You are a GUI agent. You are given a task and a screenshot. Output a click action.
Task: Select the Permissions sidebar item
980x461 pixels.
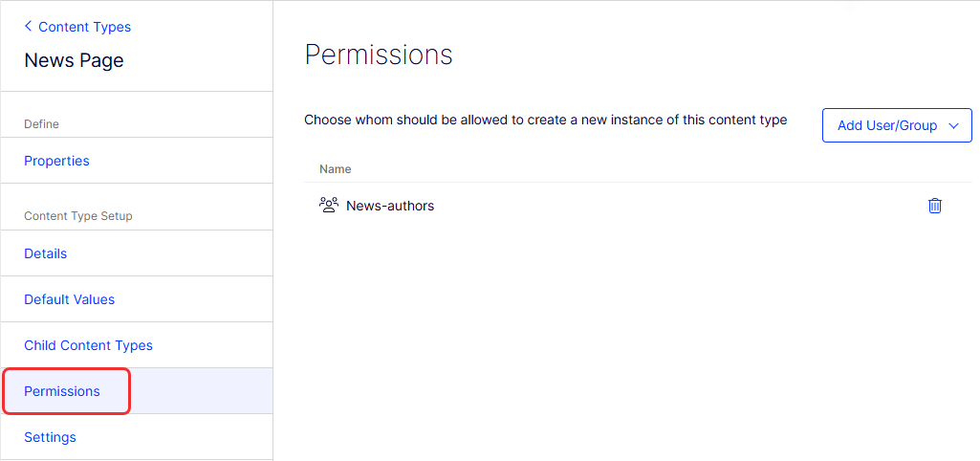[62, 391]
